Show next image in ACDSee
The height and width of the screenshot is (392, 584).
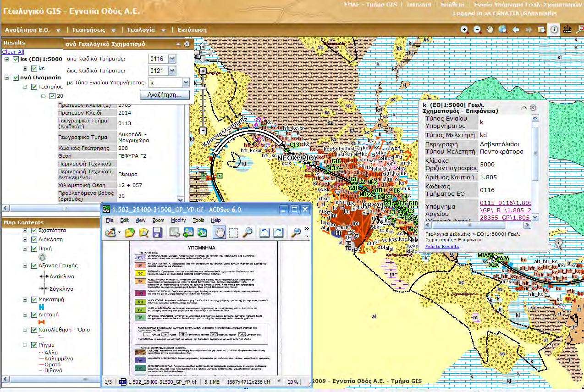188,232
